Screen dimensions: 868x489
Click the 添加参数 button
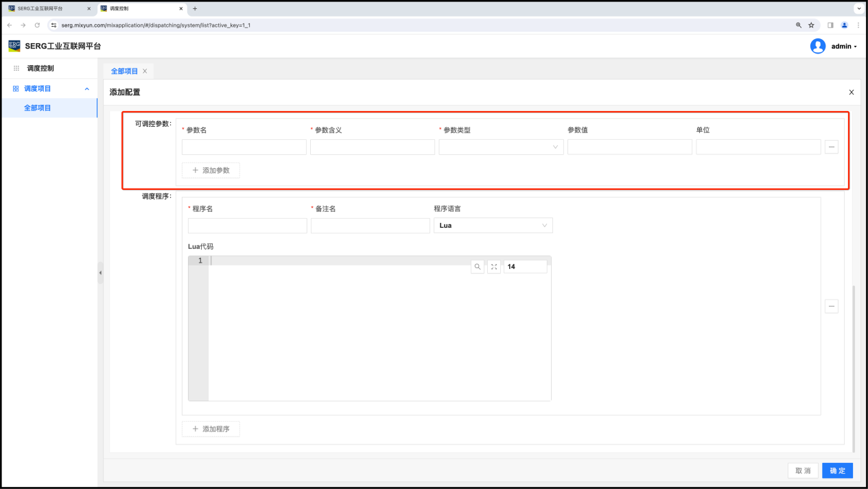(211, 170)
